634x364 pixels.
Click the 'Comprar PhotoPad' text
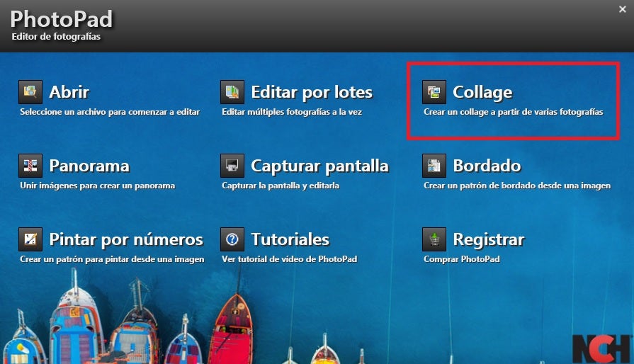click(x=462, y=259)
